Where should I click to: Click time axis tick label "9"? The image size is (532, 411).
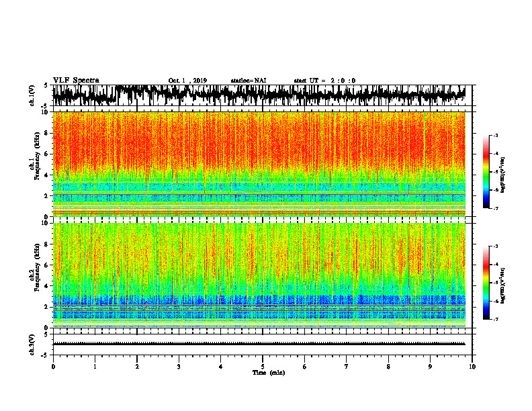pos(430,367)
